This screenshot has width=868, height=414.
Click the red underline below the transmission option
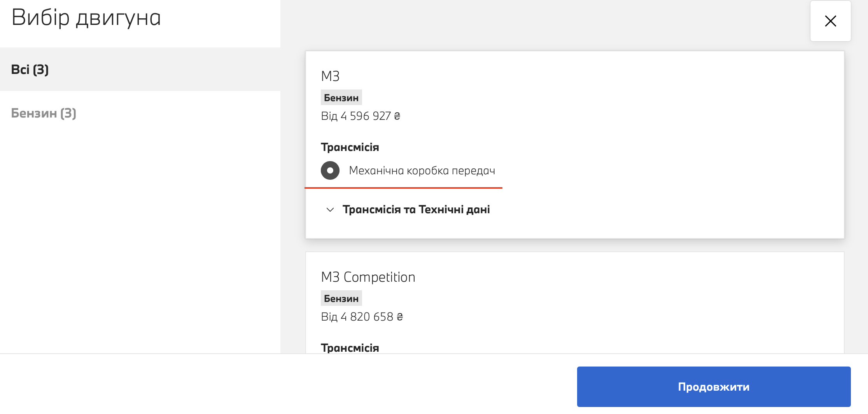point(403,188)
